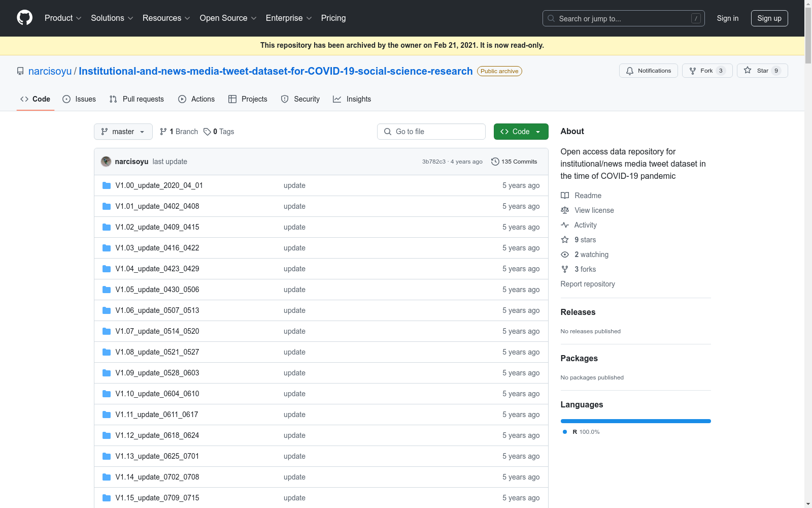Screen dimensions: 812x508
Task: Click the folder icon for V1.03_update_0416_0422
Action: pos(107,248)
